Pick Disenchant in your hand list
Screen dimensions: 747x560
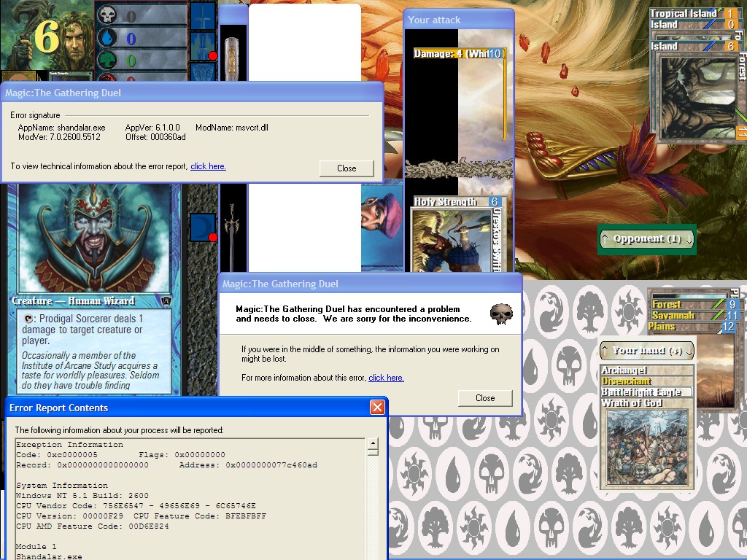(627, 381)
